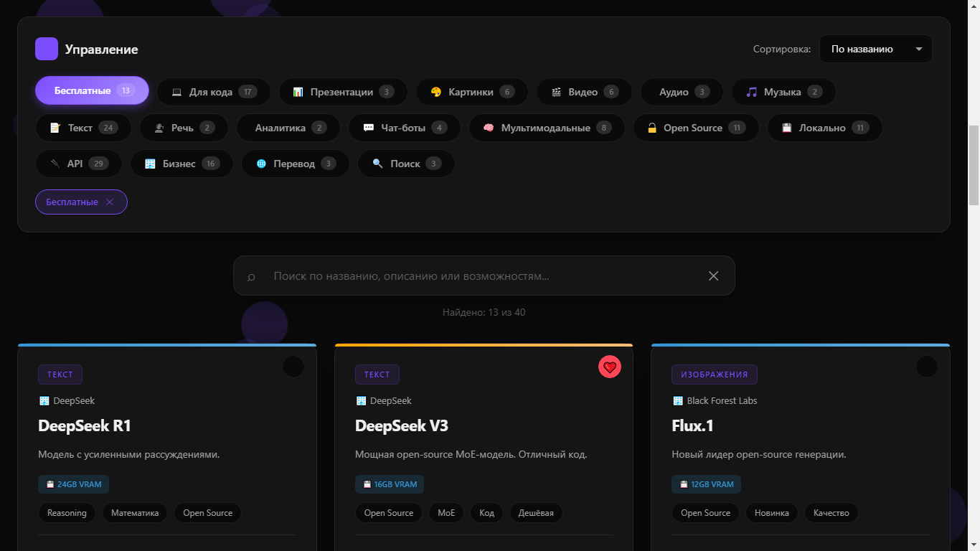This screenshot has width=980, height=551.
Task: Switch on the Аналитика filter
Action: pos(288,128)
